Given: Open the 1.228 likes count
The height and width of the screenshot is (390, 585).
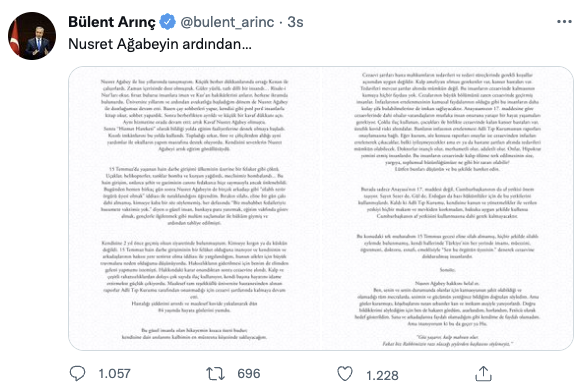Looking at the screenshot, I should point(382,375).
